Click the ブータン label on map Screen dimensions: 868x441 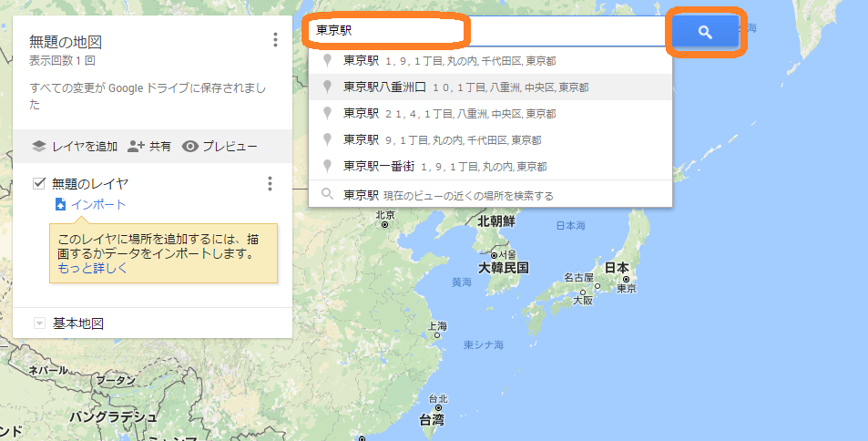(x=116, y=380)
